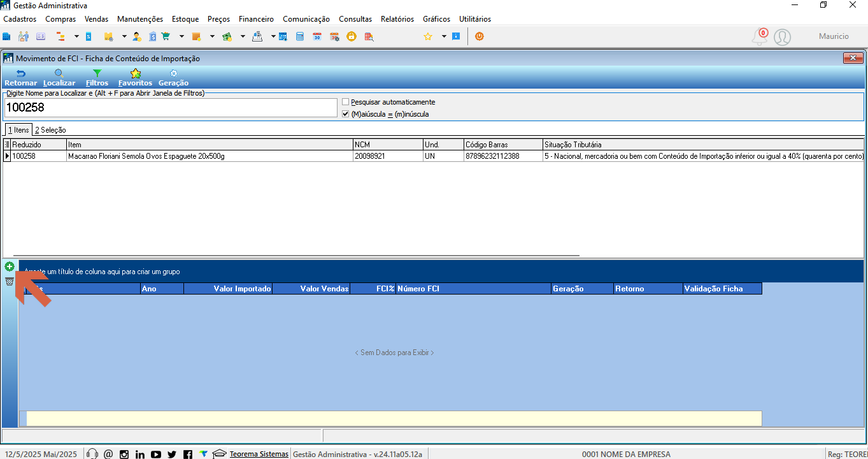Open the calculator icon in the main toolbar
This screenshot has height=459, width=868.
300,36
